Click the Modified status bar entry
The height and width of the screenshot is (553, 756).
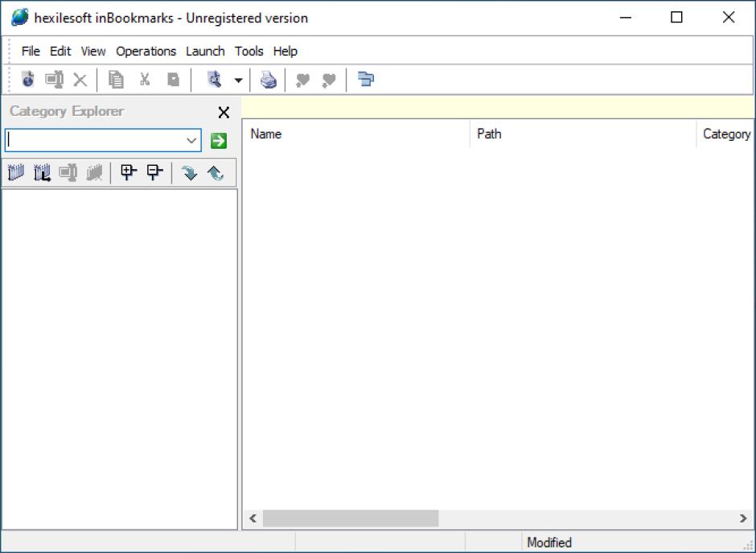(x=549, y=543)
